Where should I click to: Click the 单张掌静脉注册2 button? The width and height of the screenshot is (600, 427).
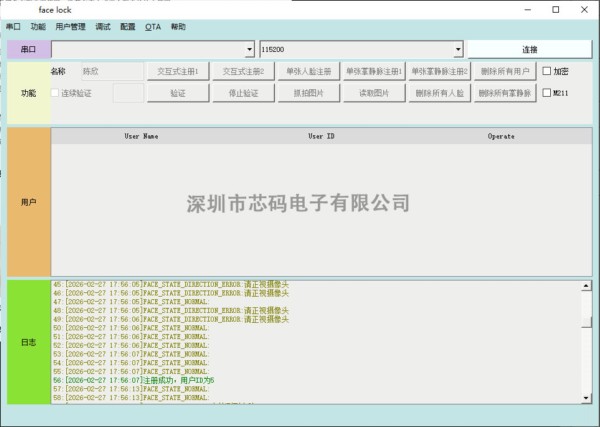(x=440, y=71)
